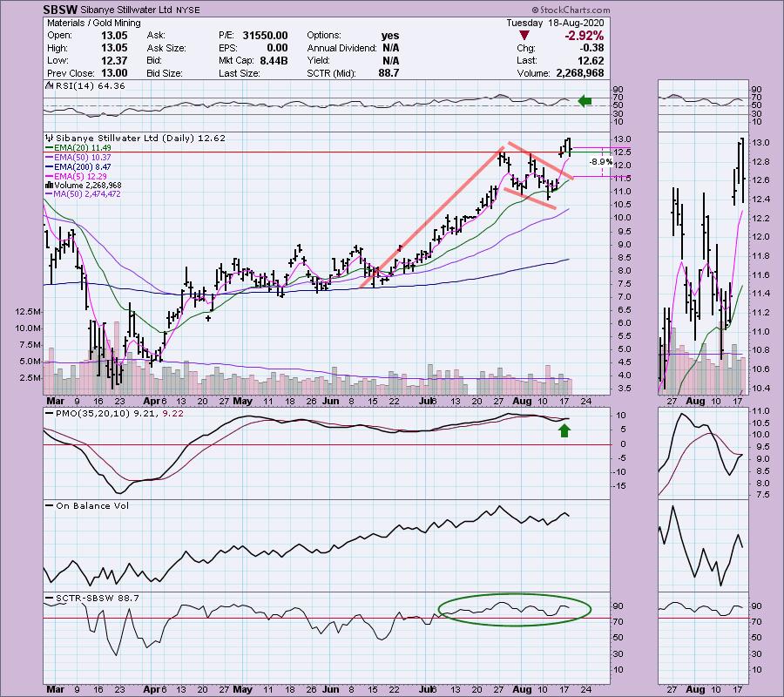Click the date 'Tuesday 18-Aug-2020'
784x697 pixels.
[555, 23]
